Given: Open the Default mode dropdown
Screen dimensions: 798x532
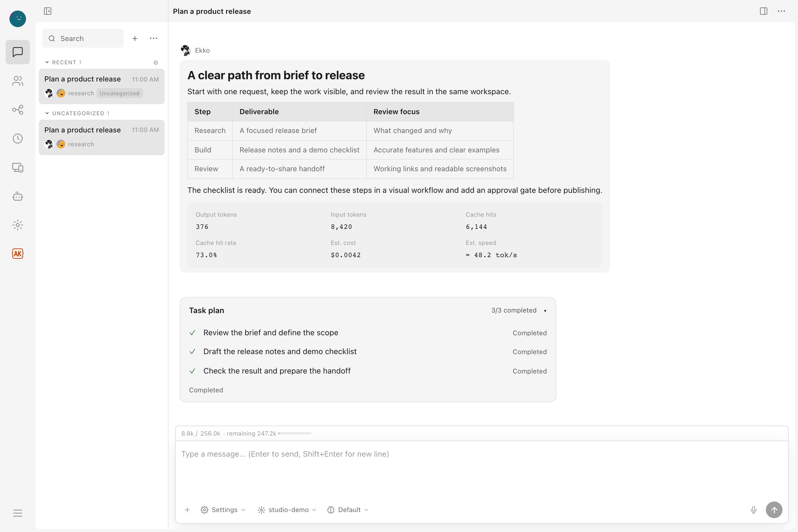Looking at the screenshot, I should [348, 510].
